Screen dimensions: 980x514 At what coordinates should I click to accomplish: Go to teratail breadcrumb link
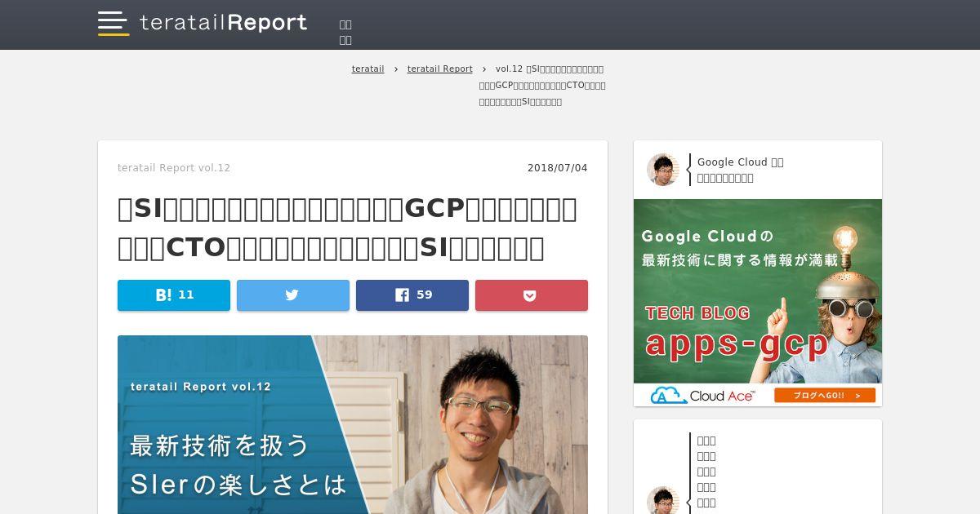(x=367, y=69)
